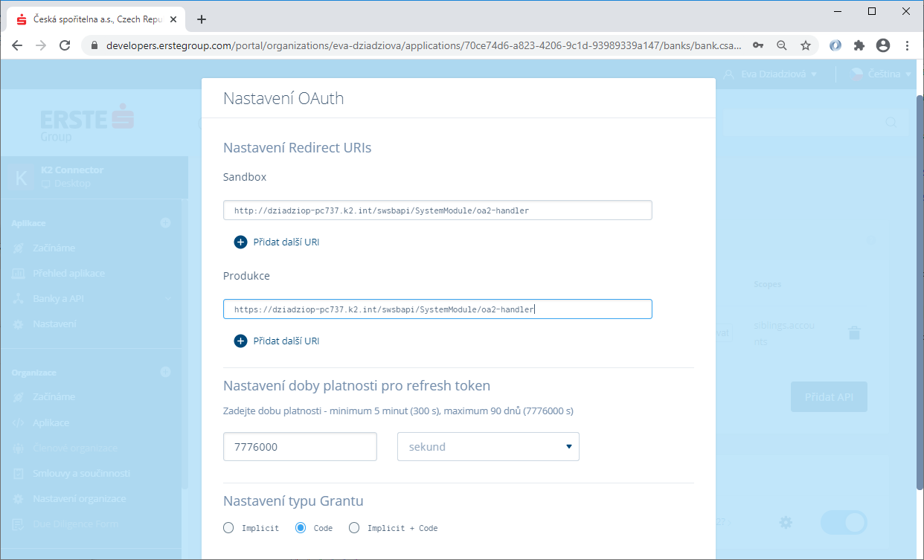Select the Implicit + Code grant type
Viewport: 924px width, 560px height.
354,528
